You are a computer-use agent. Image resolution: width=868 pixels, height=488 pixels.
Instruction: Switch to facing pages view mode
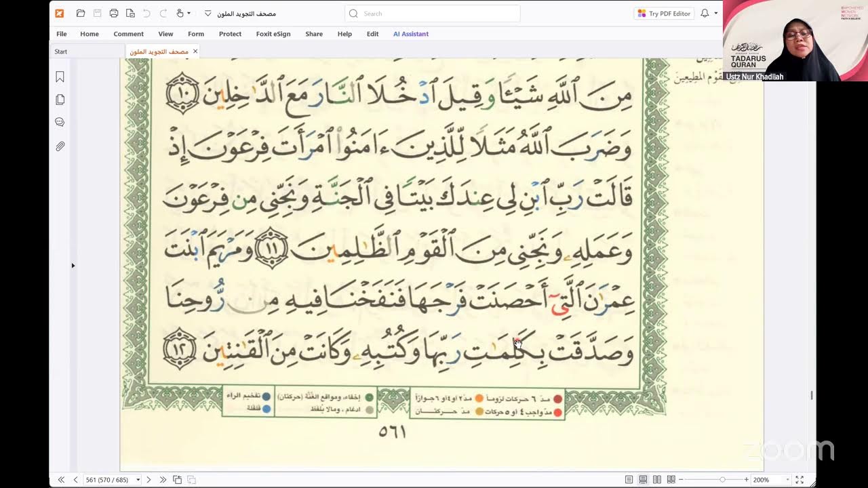[x=657, y=480]
